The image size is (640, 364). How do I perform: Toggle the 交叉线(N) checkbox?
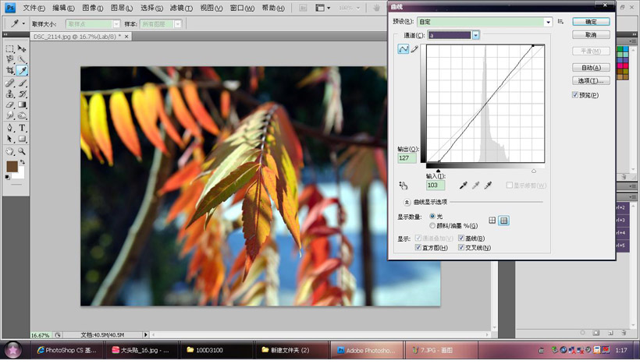pyautogui.click(x=461, y=247)
